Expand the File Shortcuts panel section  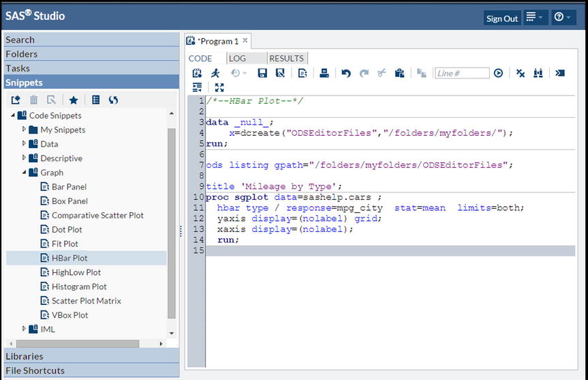click(x=91, y=370)
